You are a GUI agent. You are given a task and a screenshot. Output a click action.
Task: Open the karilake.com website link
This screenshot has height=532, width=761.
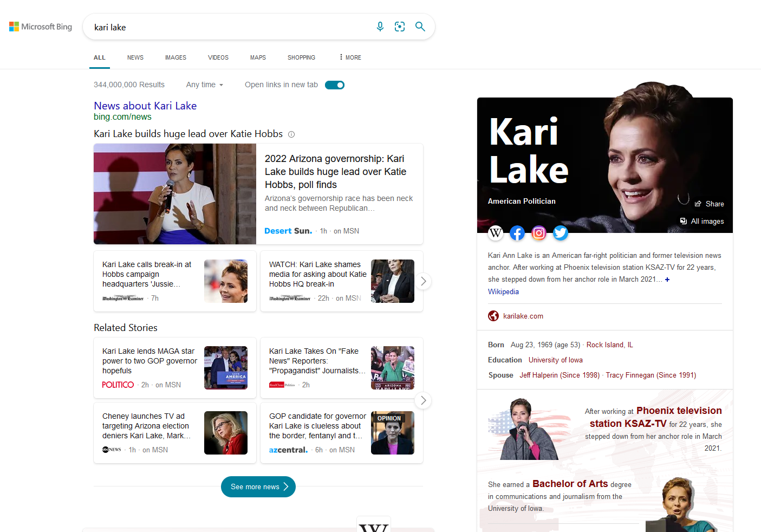pyautogui.click(x=523, y=316)
